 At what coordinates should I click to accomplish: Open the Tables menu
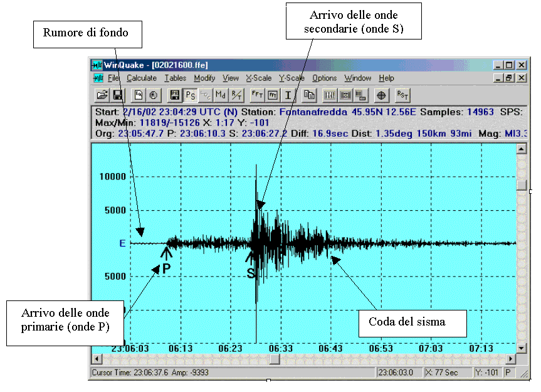[176, 78]
